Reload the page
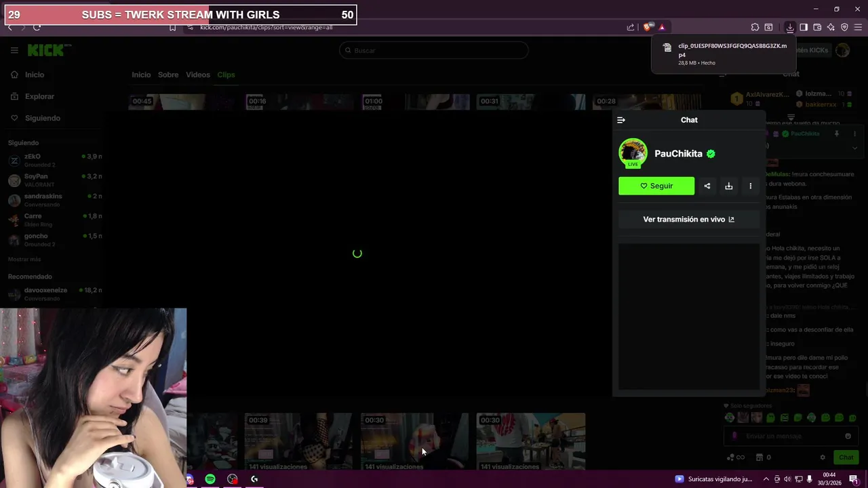The image size is (868, 488). tap(37, 27)
